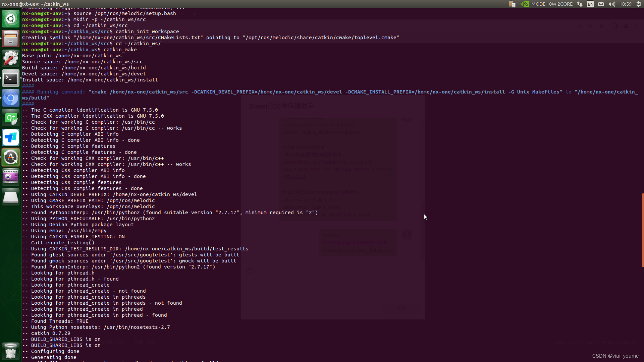Open the mail messaging indicator
The height and width of the screenshot is (362, 644).
601,4
